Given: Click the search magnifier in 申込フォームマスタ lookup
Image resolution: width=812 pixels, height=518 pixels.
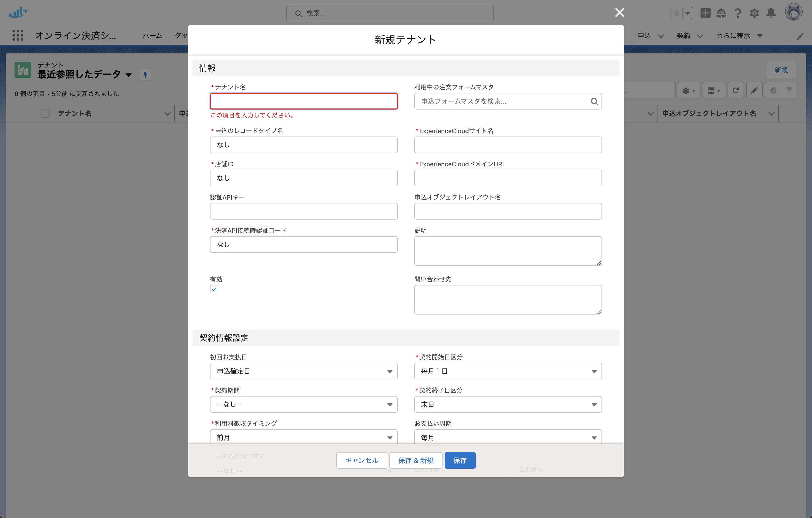Looking at the screenshot, I should point(594,101).
